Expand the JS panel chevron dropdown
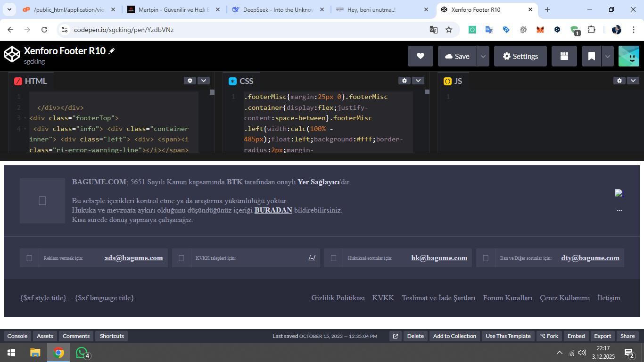Image resolution: width=644 pixels, height=362 pixels. coord(633,81)
